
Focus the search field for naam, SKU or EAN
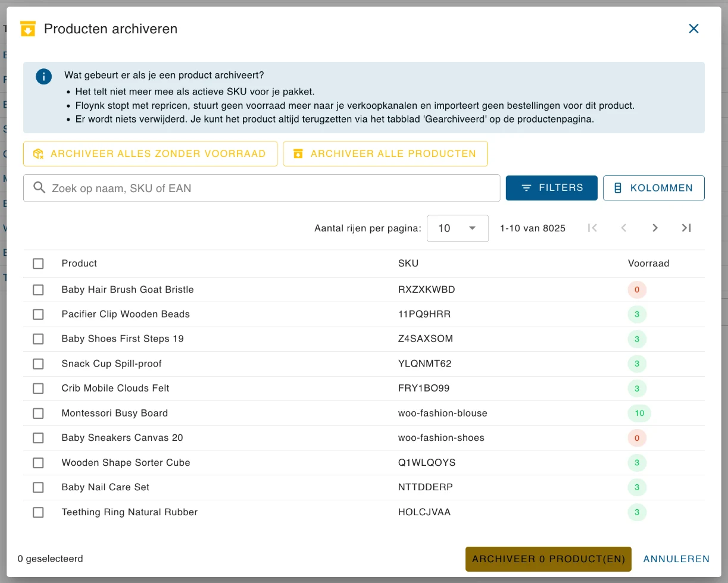point(262,188)
